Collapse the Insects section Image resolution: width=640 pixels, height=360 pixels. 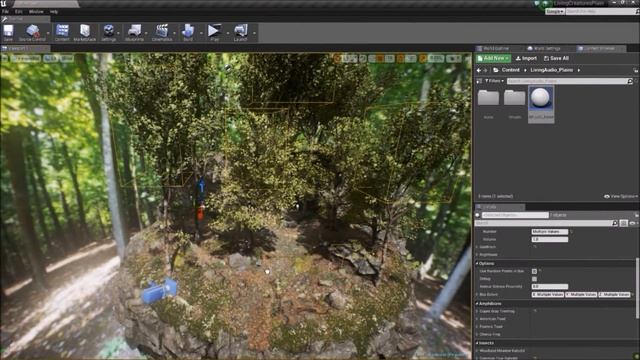[477, 343]
